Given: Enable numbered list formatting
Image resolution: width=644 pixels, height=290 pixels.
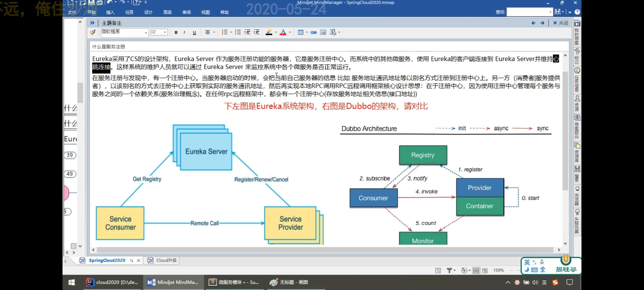Looking at the screenshot, I should click(x=225, y=32).
